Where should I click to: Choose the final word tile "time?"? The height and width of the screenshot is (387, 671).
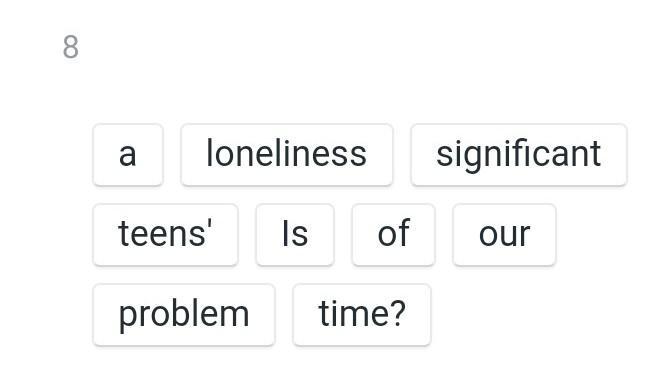362,315
